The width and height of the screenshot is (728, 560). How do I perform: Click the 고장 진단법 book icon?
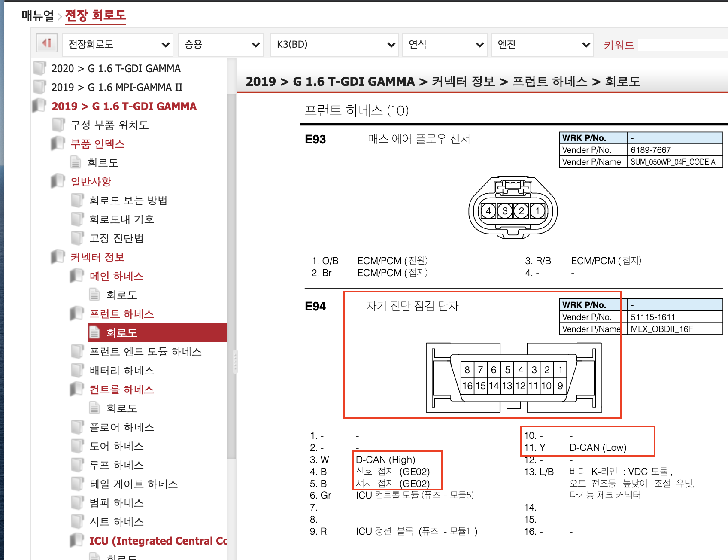(x=77, y=238)
